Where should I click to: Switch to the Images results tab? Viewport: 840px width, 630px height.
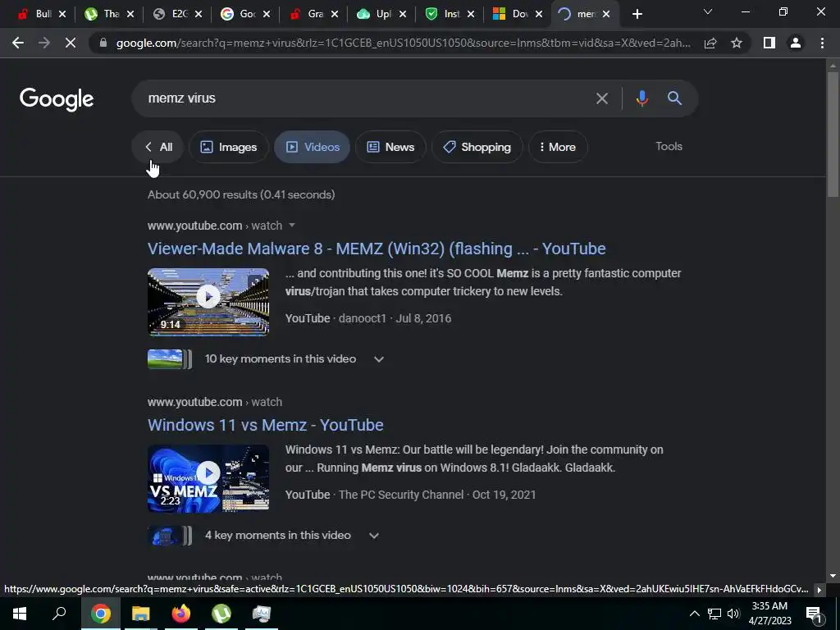pos(228,147)
